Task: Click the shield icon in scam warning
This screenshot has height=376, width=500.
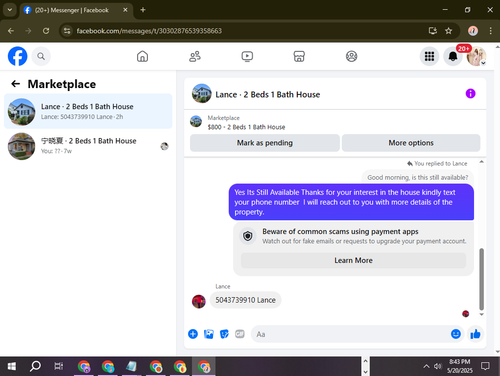Action: click(248, 236)
